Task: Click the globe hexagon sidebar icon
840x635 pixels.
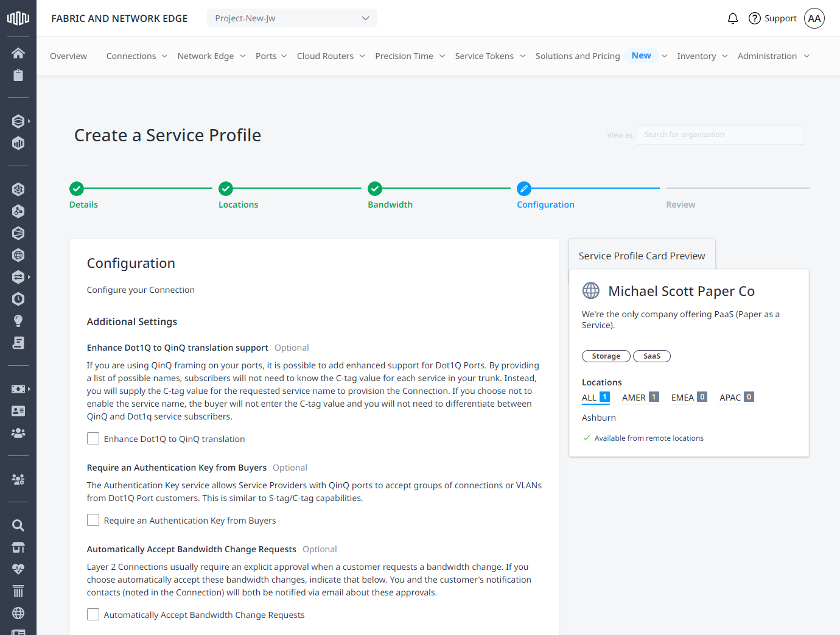Action: pyautogui.click(x=18, y=255)
